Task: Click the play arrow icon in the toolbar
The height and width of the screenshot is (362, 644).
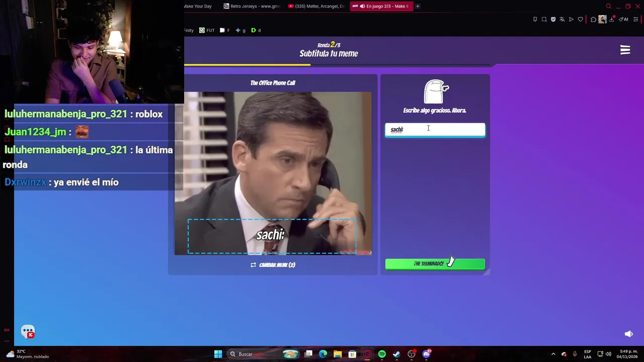Action: tap(571, 20)
